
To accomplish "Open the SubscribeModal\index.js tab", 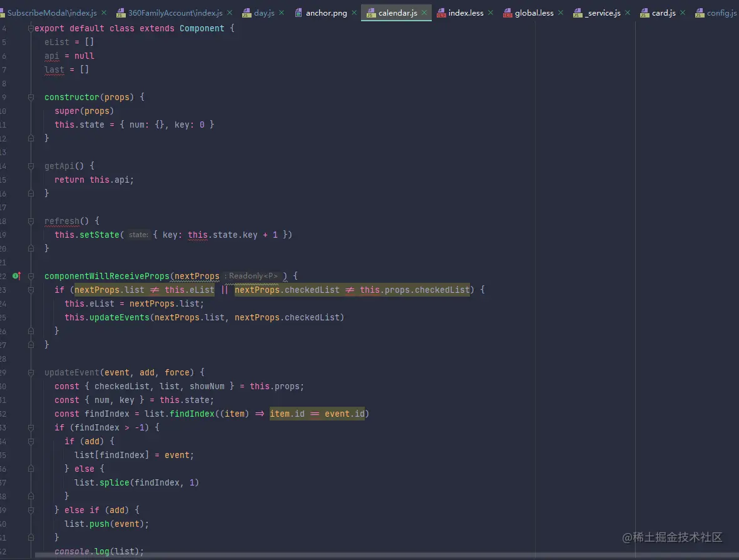I will click(x=52, y=13).
